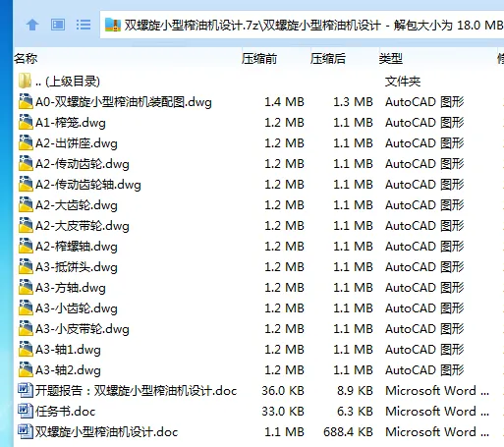Click DWG icon of A2-榨螺轴
504x447 pixels.
click(x=26, y=246)
